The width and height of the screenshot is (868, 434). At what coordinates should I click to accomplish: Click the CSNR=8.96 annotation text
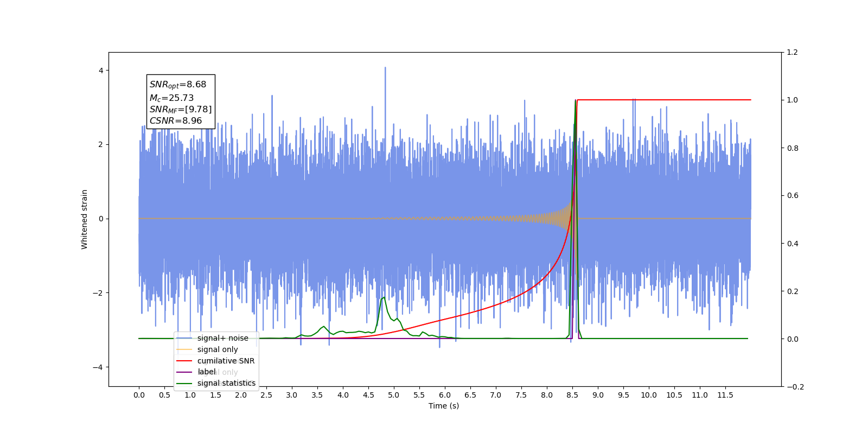(x=176, y=121)
